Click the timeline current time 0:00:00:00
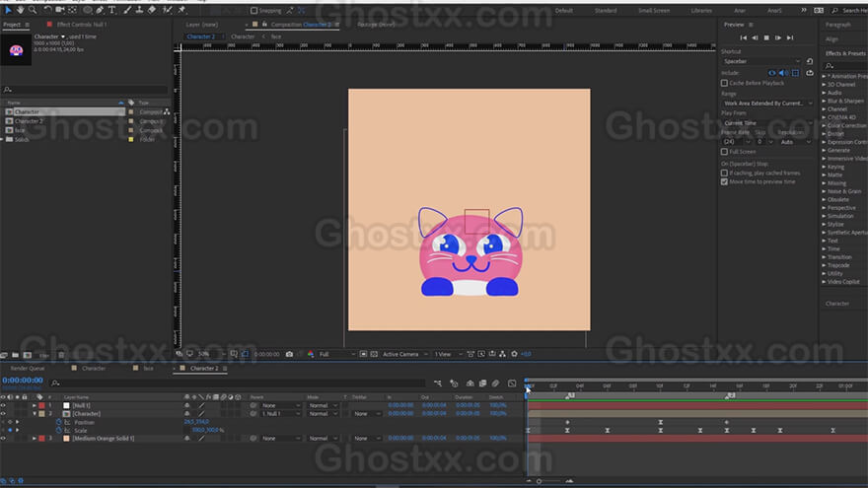868x488 pixels. [22, 381]
